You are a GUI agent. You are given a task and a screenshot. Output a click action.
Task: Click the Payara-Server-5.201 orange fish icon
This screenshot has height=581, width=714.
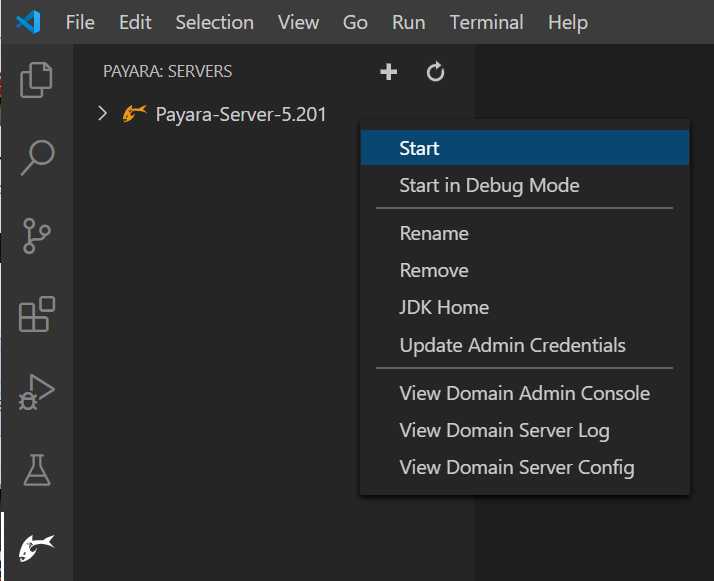[134, 114]
